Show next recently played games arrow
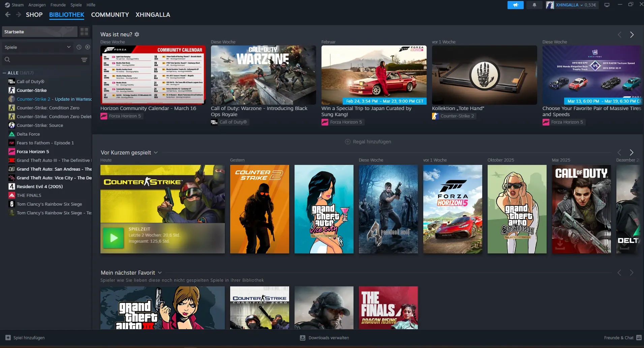 tap(632, 152)
